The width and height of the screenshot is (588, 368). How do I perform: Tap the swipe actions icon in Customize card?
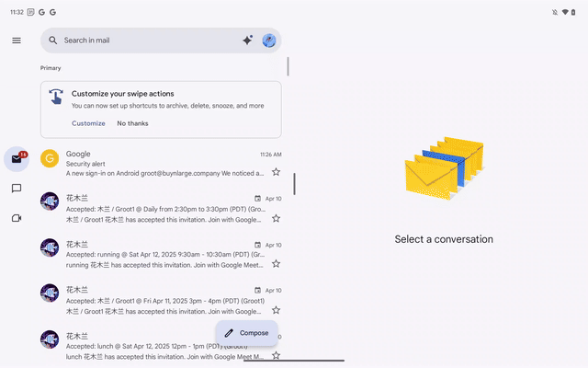[56, 96]
